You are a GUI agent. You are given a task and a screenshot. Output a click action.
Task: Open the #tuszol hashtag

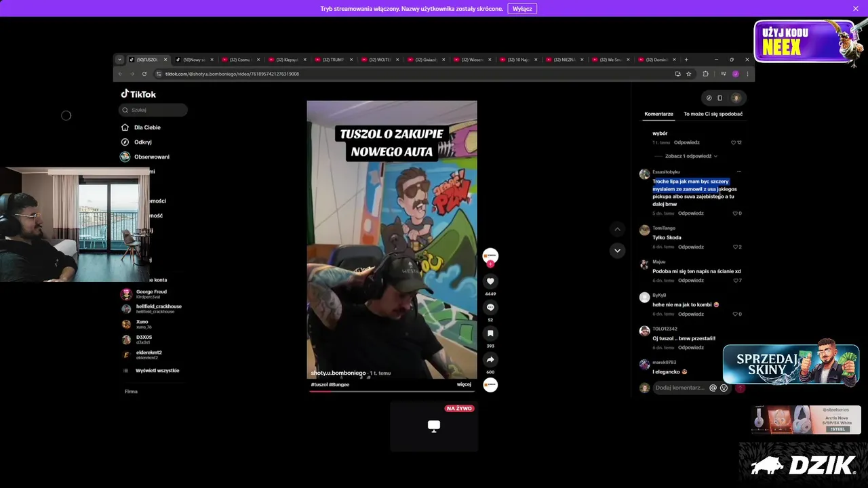tap(319, 384)
